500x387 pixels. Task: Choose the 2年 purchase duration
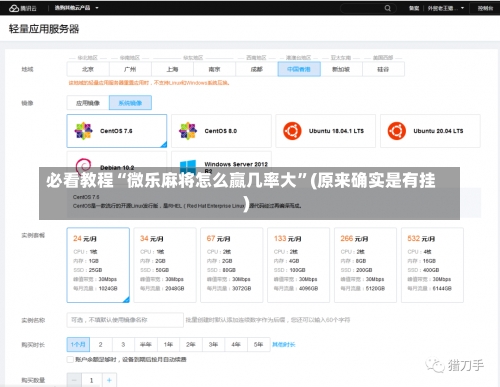(x=191, y=344)
